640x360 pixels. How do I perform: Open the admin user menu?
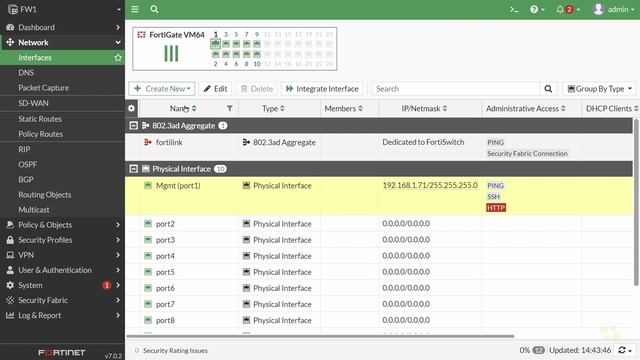(x=613, y=9)
